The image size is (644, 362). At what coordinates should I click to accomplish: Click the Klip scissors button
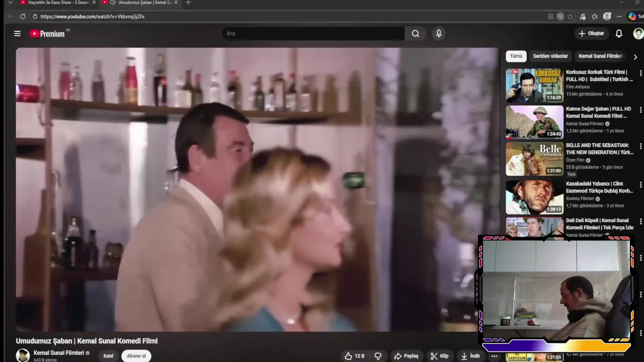[x=439, y=356]
